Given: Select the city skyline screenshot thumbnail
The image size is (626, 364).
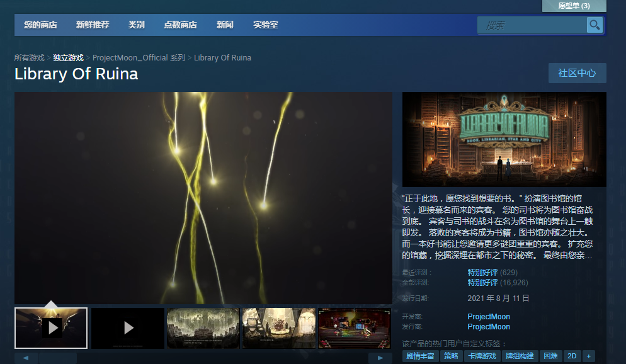Looking at the screenshot, I should tap(203, 328).
